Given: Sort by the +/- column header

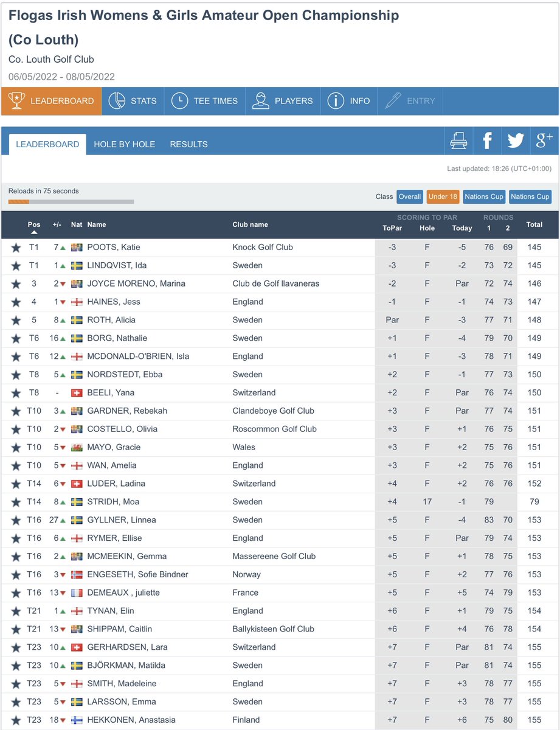Looking at the screenshot, I should pyautogui.click(x=57, y=225).
